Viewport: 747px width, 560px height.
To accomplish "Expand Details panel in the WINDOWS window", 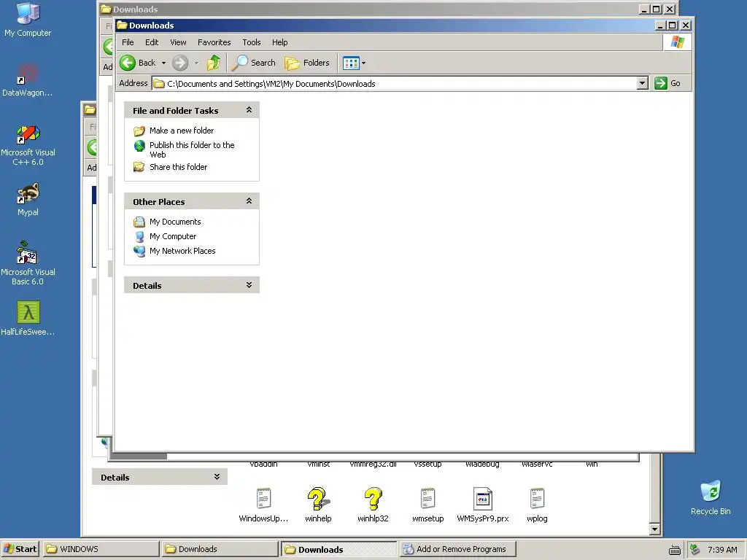I will coord(217,477).
